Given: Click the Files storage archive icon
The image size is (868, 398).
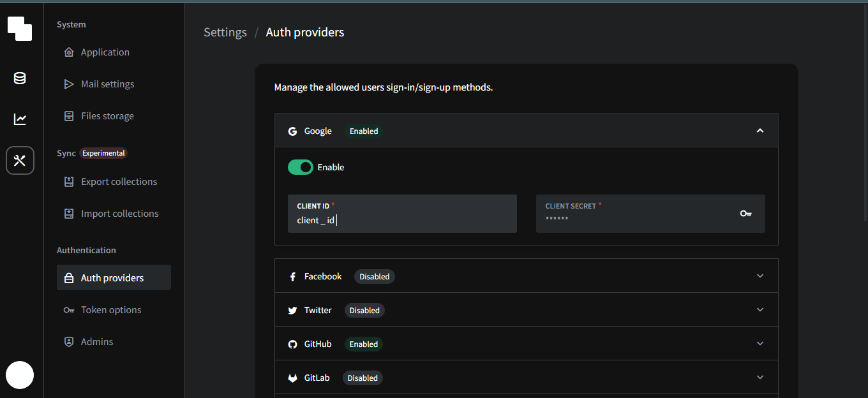Looking at the screenshot, I should click(x=69, y=116).
